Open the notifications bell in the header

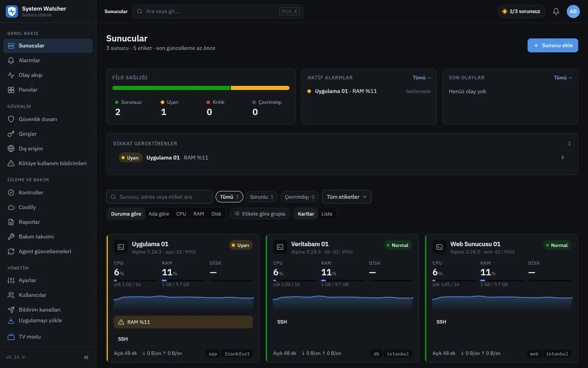pos(556,11)
